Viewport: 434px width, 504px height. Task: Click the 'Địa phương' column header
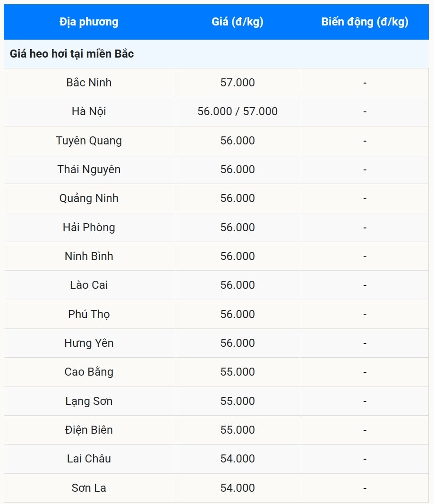pyautogui.click(x=89, y=22)
